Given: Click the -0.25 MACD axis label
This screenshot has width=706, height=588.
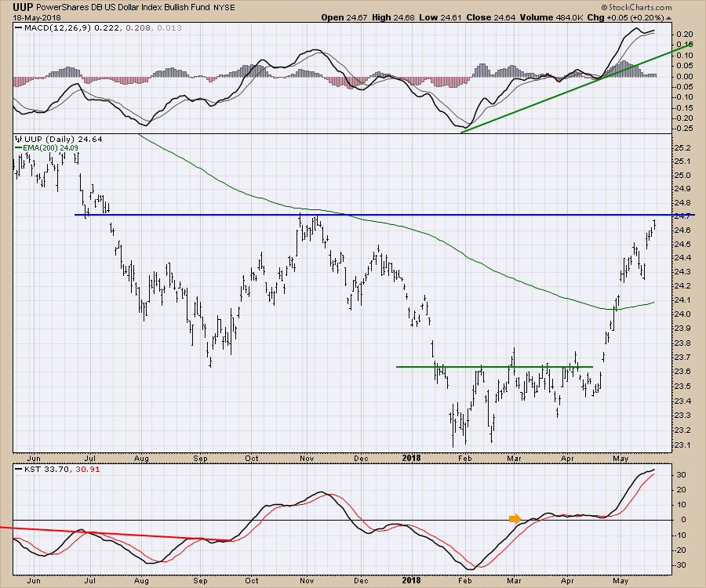Looking at the screenshot, I should coord(682,129).
